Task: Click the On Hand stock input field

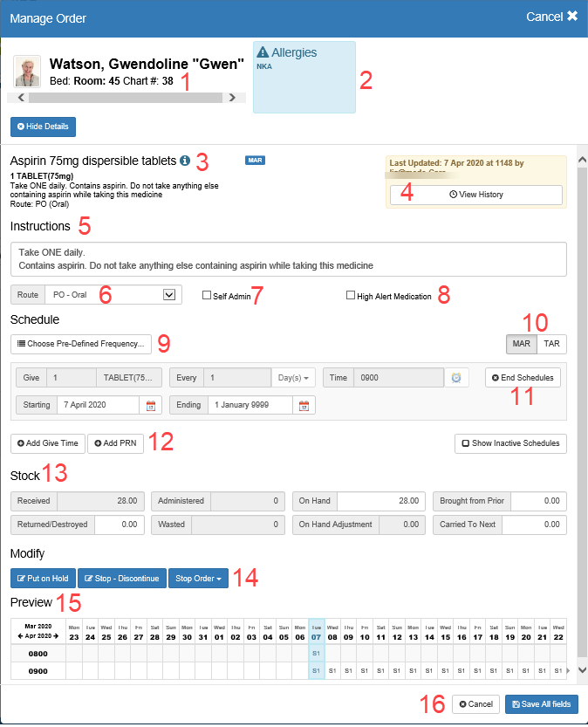Action: click(380, 501)
